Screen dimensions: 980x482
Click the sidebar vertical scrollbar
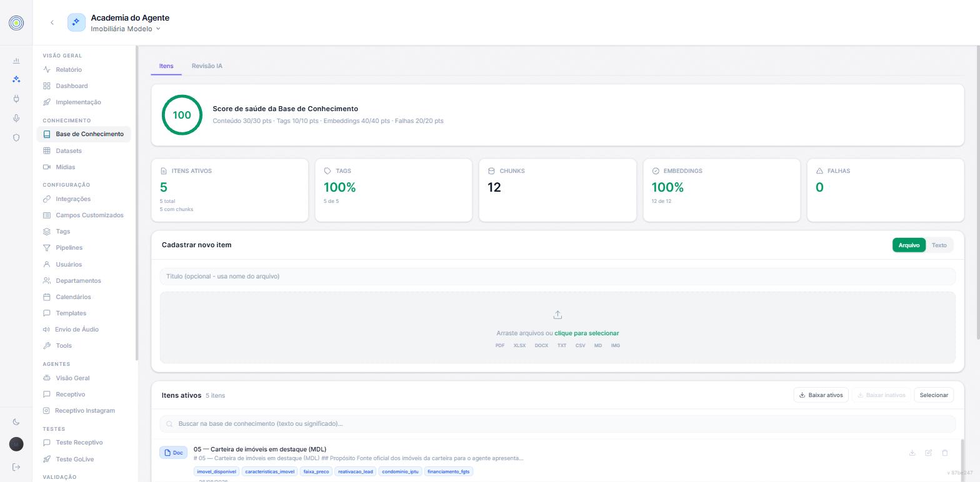coord(137,204)
